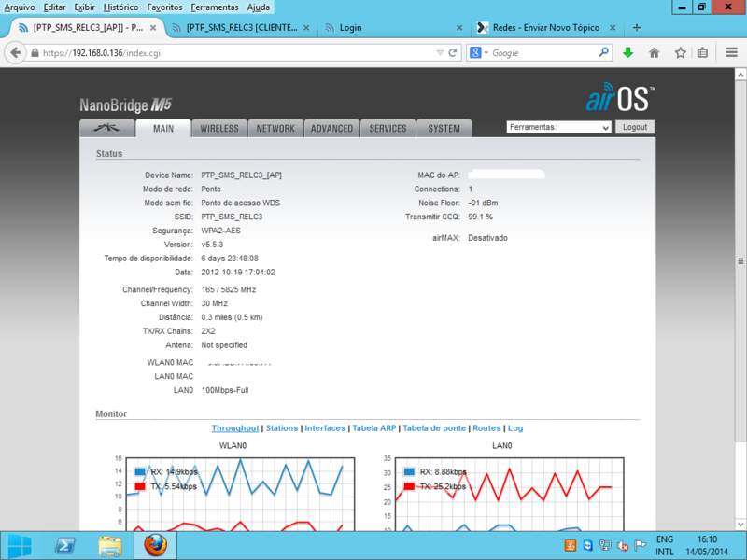Switch to the WIRELESS tab
The image size is (747, 560).
click(x=219, y=128)
